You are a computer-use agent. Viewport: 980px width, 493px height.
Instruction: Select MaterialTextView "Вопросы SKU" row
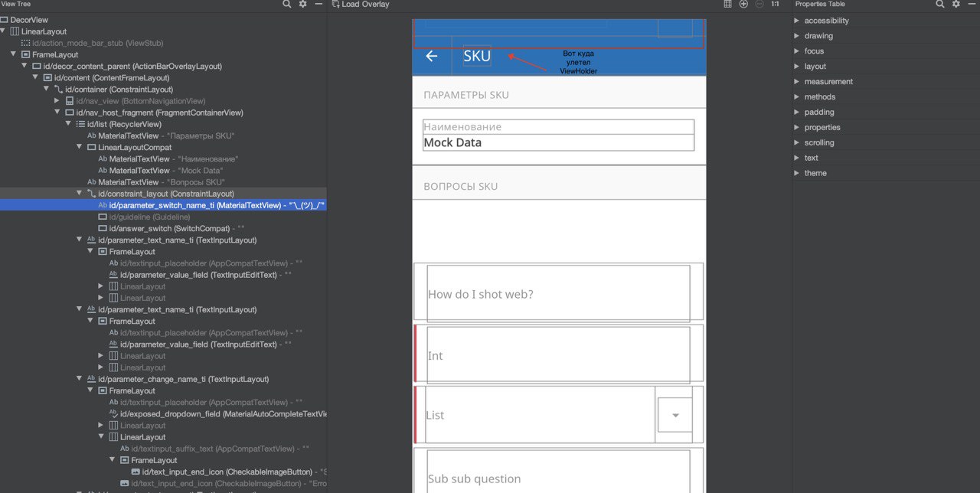[x=163, y=182]
